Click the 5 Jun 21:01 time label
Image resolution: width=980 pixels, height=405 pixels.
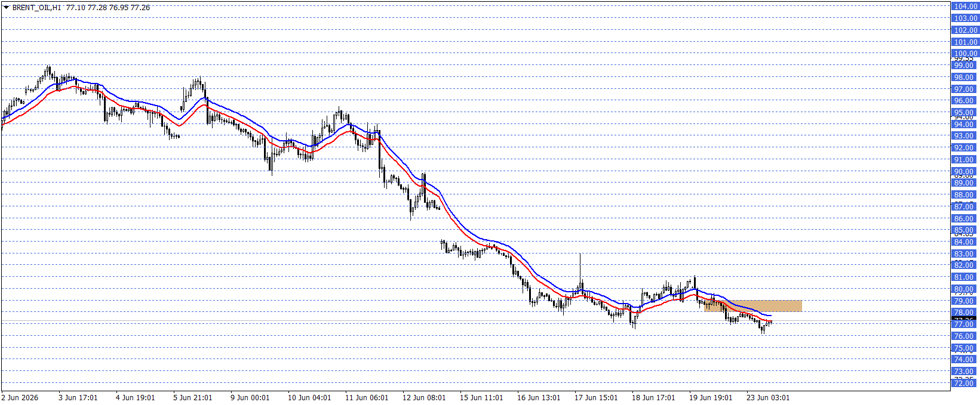coord(192,398)
